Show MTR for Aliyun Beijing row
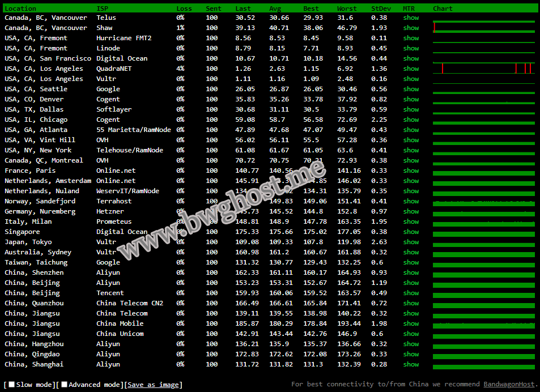This screenshot has width=540, height=392. [x=411, y=283]
